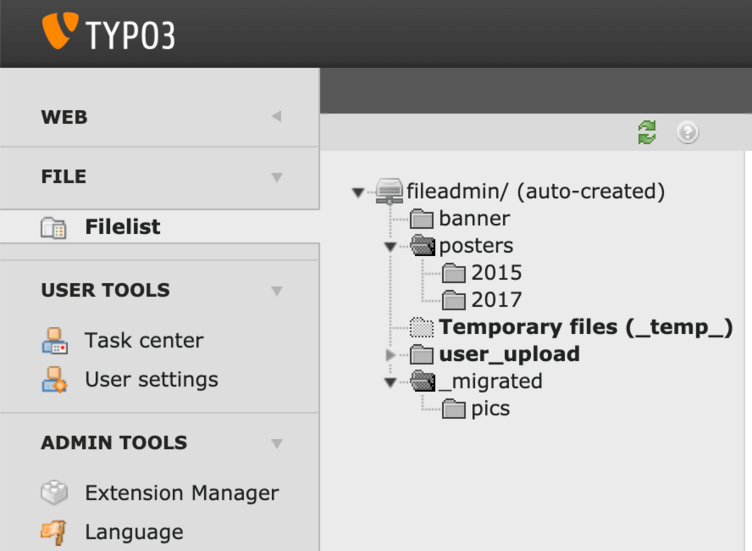Image resolution: width=752 pixels, height=551 pixels.
Task: Collapse the posters folder arrow
Action: coord(391,246)
